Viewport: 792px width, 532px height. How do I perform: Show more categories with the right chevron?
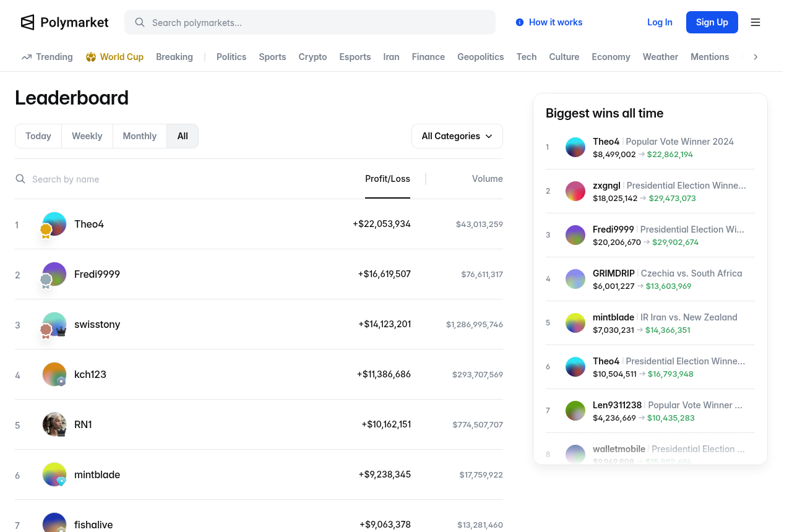755,57
